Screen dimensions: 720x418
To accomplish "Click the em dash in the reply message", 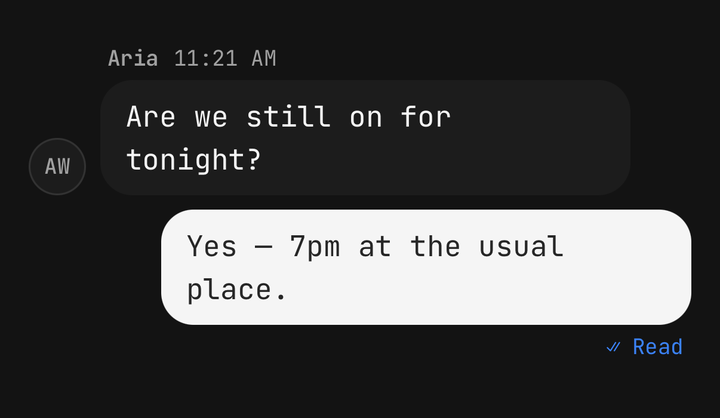I will 264,248.
